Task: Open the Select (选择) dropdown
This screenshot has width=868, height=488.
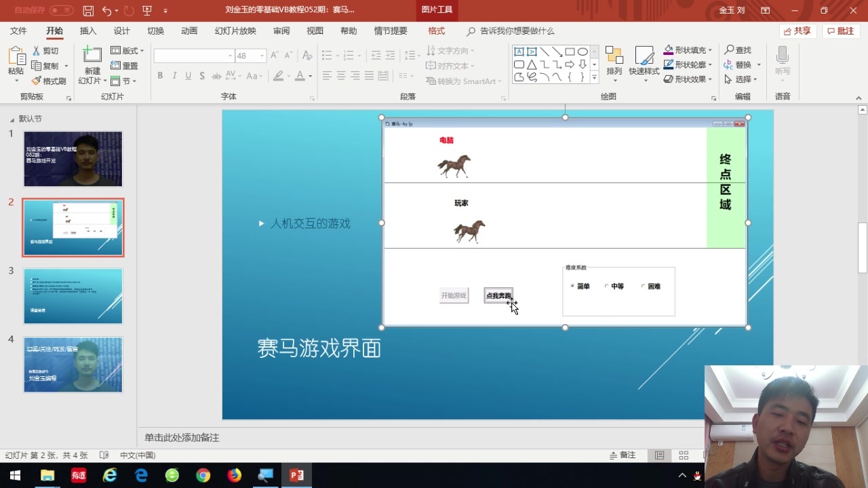Action: (x=741, y=79)
